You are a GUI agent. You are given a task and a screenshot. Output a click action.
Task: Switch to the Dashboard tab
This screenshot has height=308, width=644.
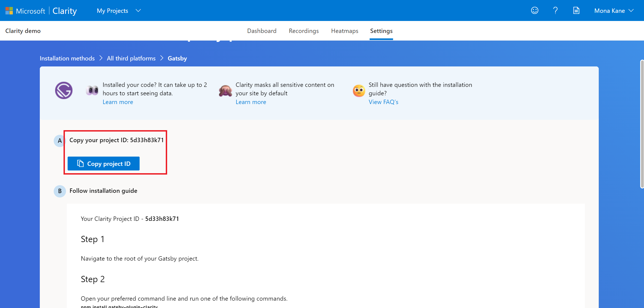click(x=262, y=31)
